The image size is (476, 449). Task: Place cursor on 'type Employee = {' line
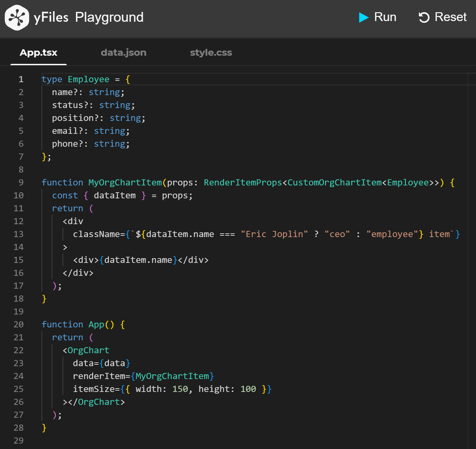tap(86, 79)
